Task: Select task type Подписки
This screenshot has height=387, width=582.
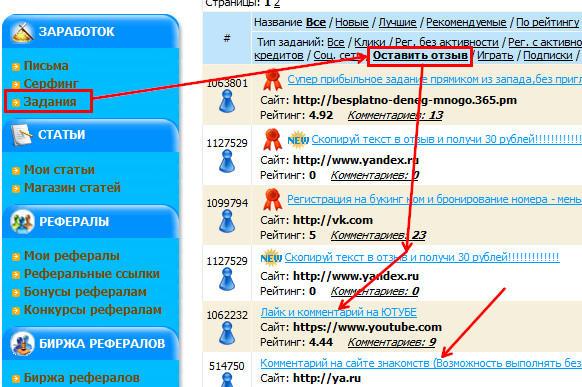Action: [x=548, y=55]
